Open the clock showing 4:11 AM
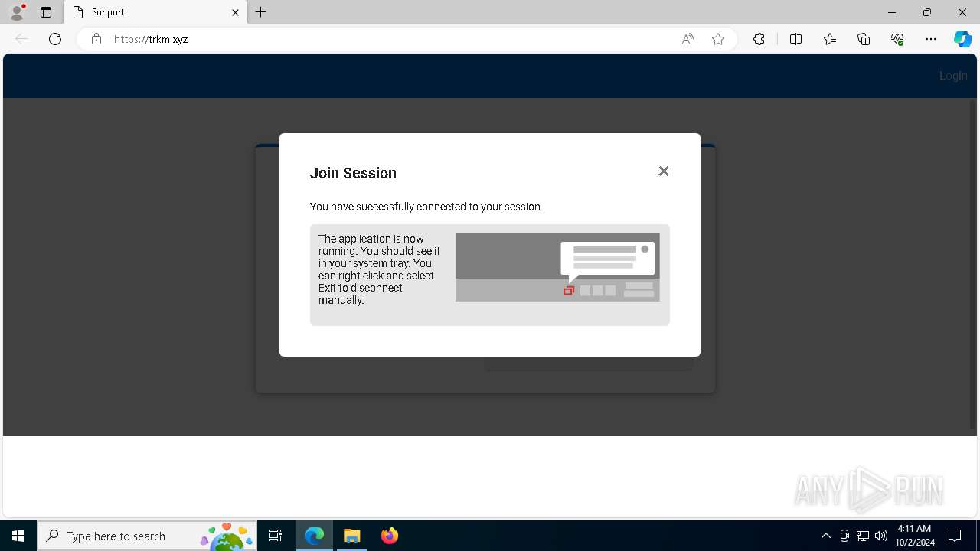 click(x=914, y=536)
